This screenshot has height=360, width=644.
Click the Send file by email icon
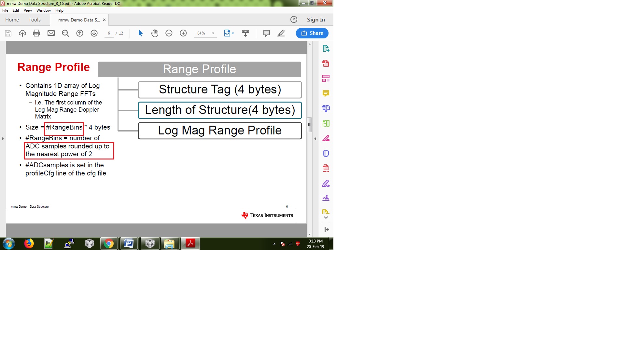point(51,33)
